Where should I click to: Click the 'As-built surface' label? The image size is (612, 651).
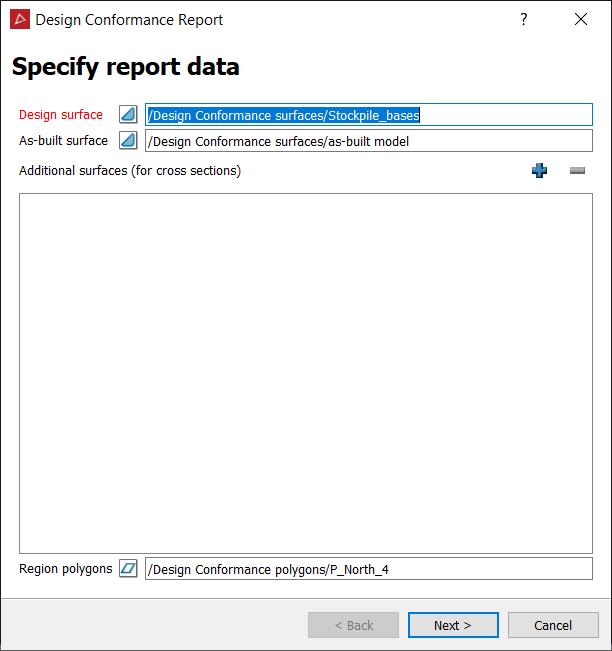[63, 141]
